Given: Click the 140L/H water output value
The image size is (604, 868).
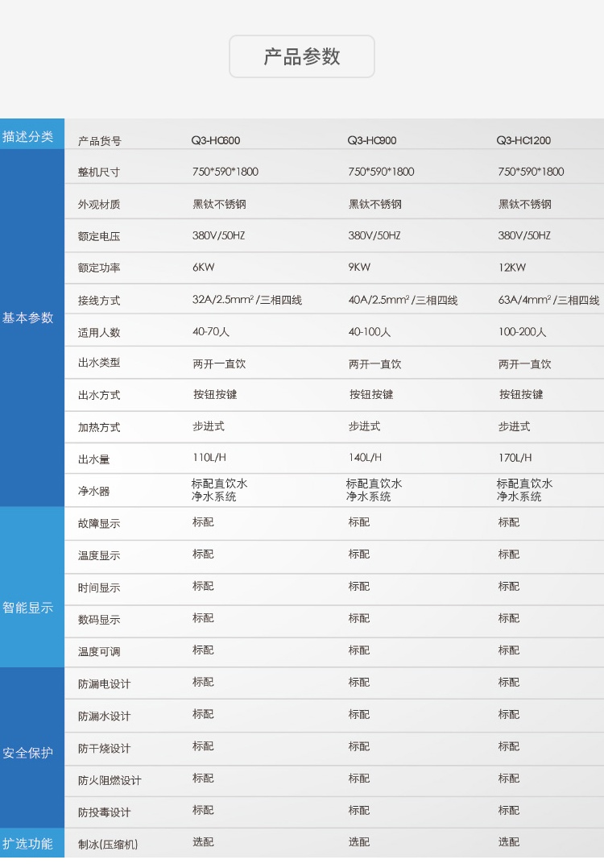Looking at the screenshot, I should 365,458.
